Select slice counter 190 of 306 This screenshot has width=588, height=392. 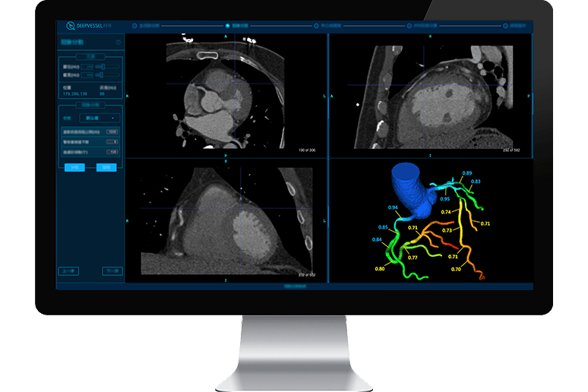[307, 150]
